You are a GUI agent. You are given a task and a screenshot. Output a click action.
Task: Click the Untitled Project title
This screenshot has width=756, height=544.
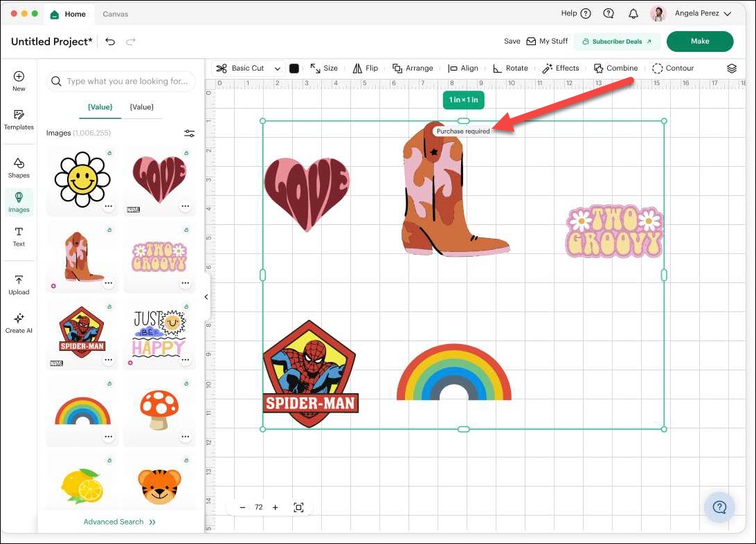(52, 42)
